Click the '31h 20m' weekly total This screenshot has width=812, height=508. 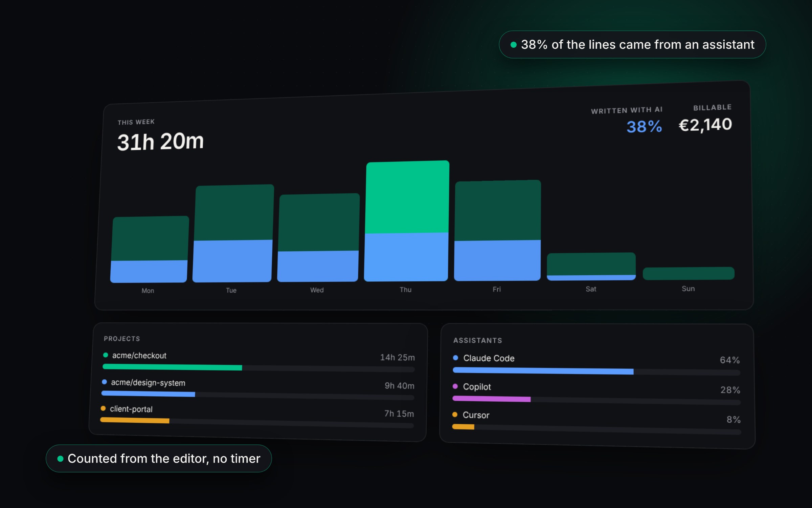click(x=160, y=142)
